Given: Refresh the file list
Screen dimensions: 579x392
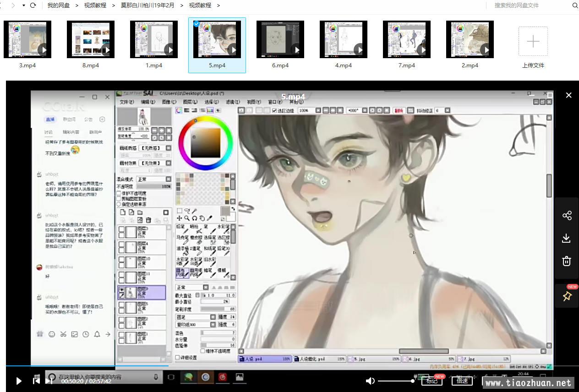Looking at the screenshot, I should coord(33,5).
